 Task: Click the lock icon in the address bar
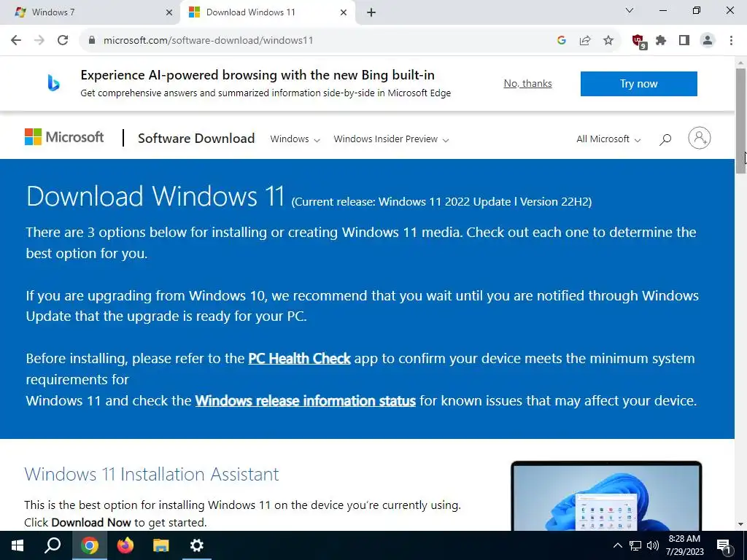(92, 41)
